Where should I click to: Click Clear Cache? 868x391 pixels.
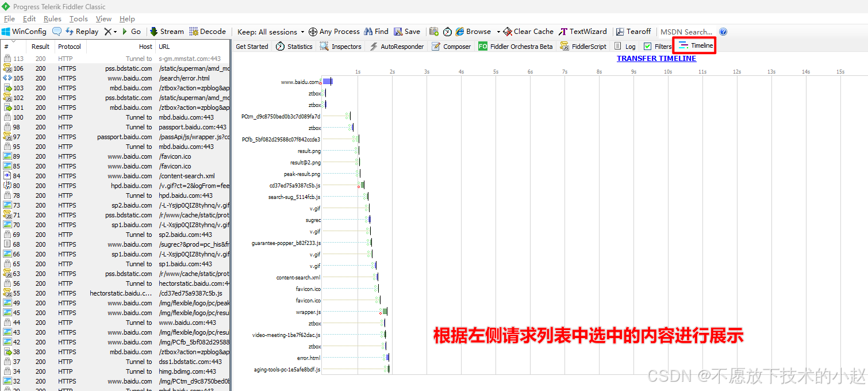[x=528, y=32]
